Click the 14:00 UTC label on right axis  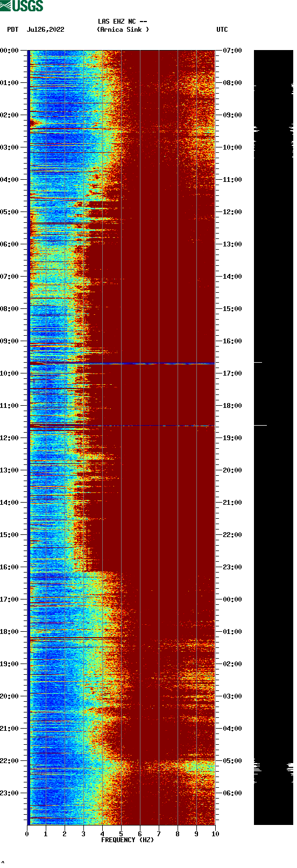tap(232, 277)
